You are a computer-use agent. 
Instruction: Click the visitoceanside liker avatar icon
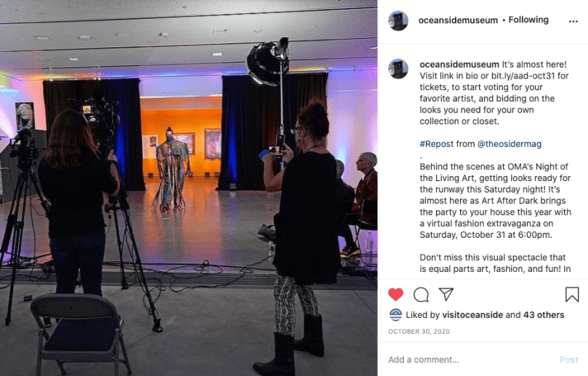(395, 315)
